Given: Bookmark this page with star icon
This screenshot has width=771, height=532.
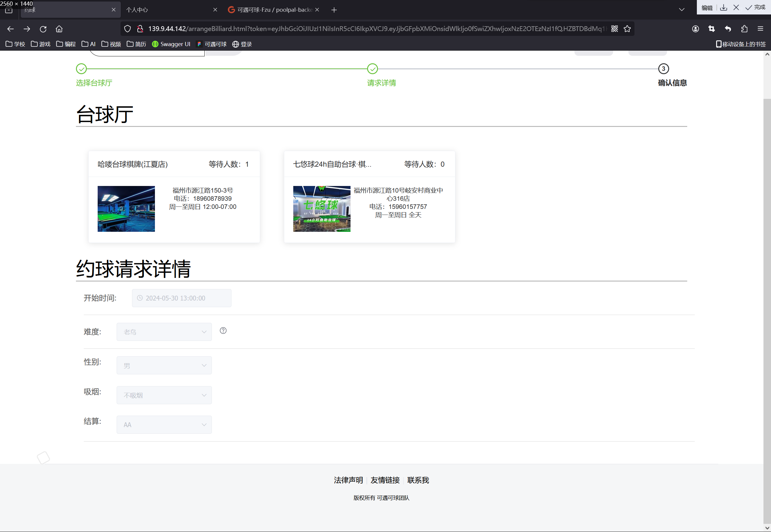Looking at the screenshot, I should 627,29.
